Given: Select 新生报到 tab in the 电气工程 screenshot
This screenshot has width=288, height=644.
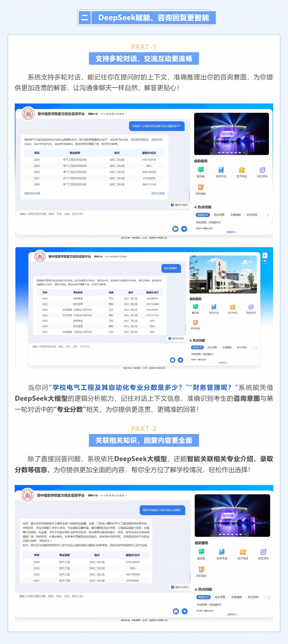Looking at the screenshot, I should coord(252,215).
